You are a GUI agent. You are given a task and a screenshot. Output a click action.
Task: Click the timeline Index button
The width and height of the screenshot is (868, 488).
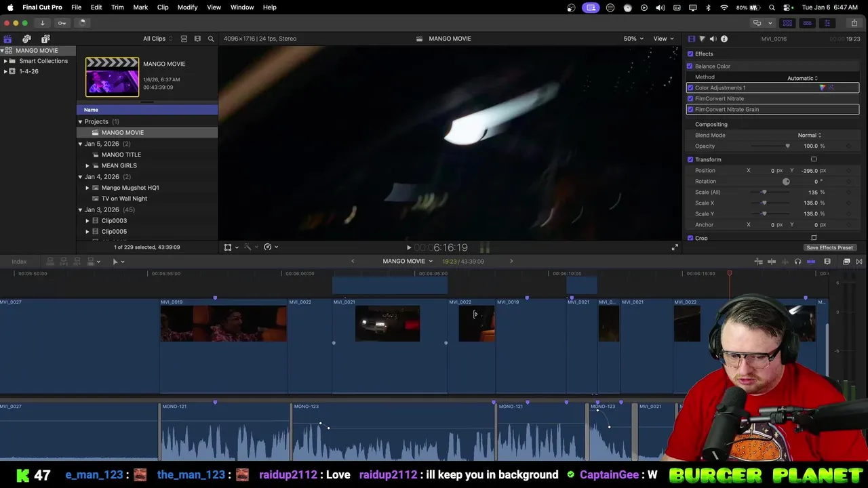19,262
